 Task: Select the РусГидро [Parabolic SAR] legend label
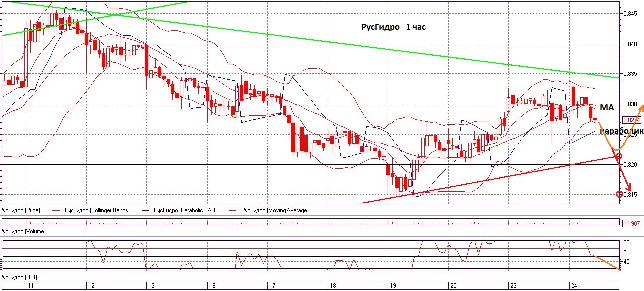coord(186,211)
